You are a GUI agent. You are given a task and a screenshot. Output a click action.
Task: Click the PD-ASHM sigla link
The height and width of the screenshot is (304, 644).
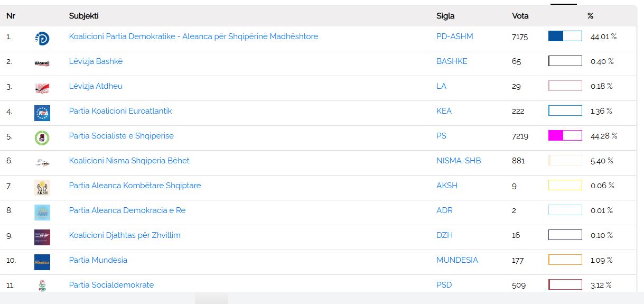[x=454, y=36]
